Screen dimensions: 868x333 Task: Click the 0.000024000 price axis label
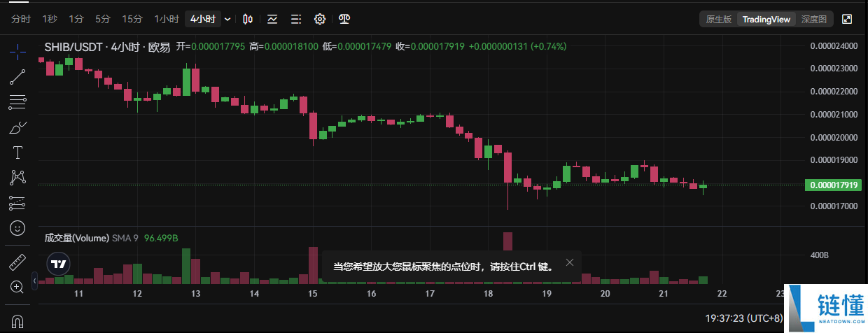pos(833,45)
